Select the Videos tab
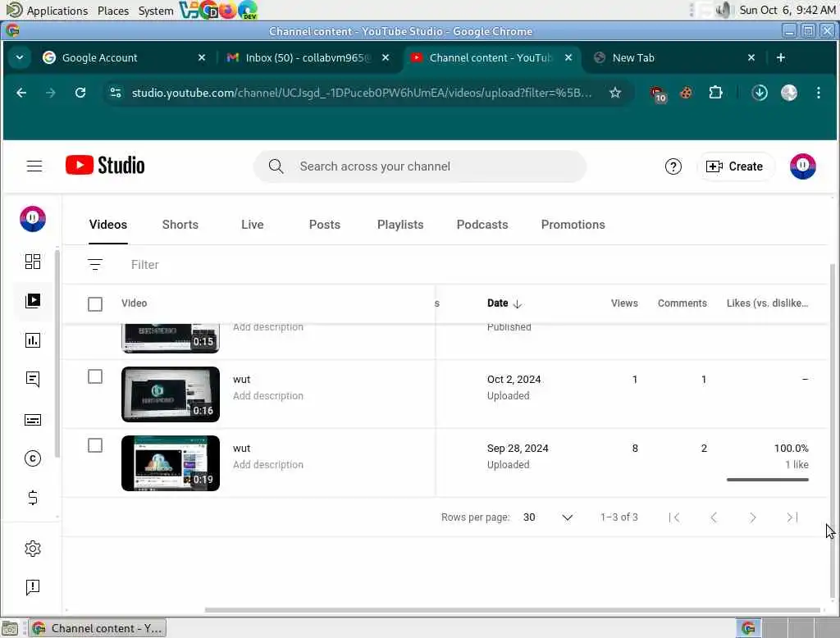 click(x=107, y=225)
